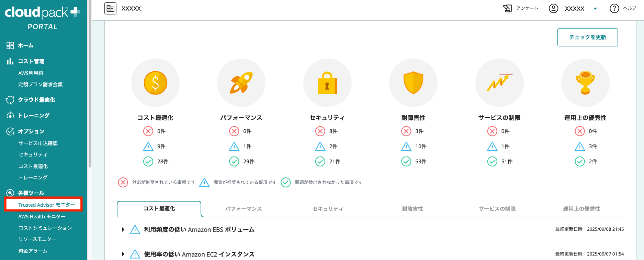644x260 pixels.
Task: Expand the Amazon EC2 インスタンス check row
Action: tap(123, 254)
